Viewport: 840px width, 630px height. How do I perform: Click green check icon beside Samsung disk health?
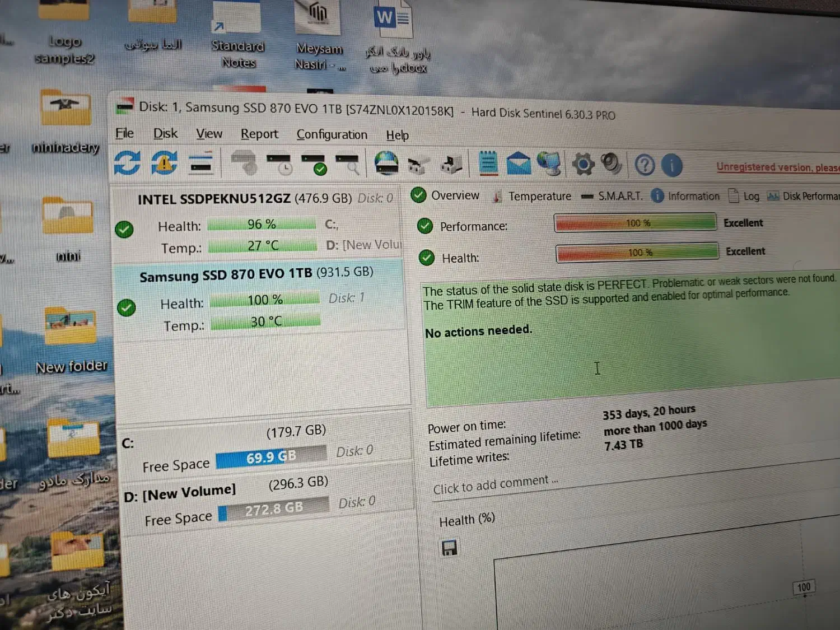click(127, 307)
